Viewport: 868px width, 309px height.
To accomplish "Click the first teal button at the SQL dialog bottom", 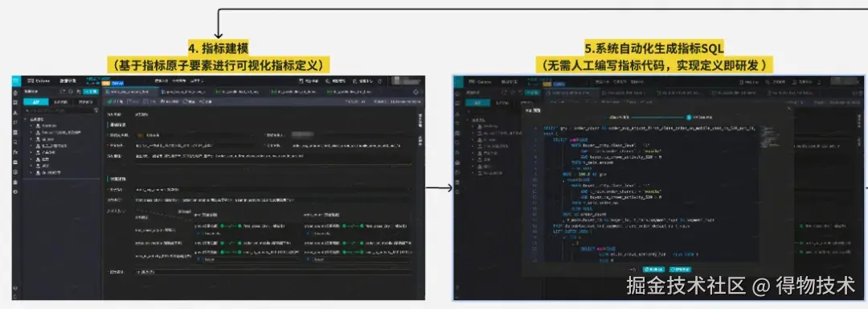I will coord(653,270).
